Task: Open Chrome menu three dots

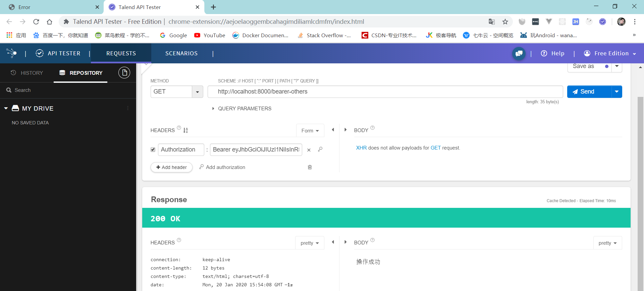Action: (x=635, y=22)
